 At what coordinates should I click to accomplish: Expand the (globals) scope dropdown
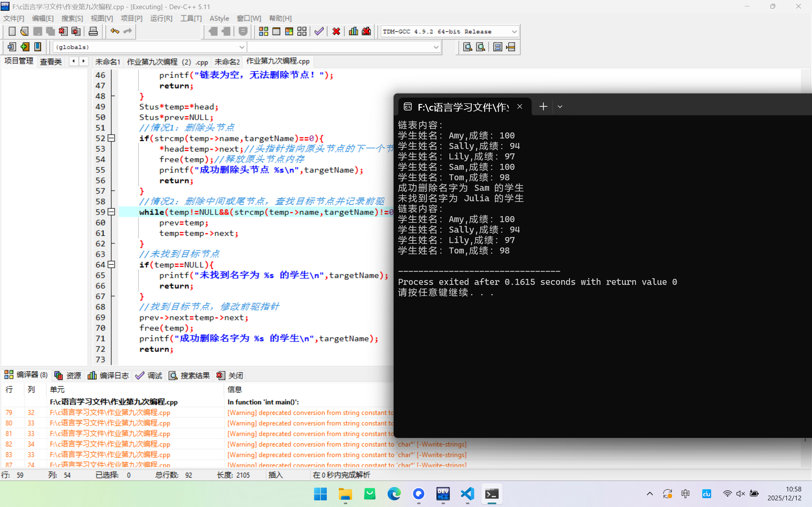[242, 47]
